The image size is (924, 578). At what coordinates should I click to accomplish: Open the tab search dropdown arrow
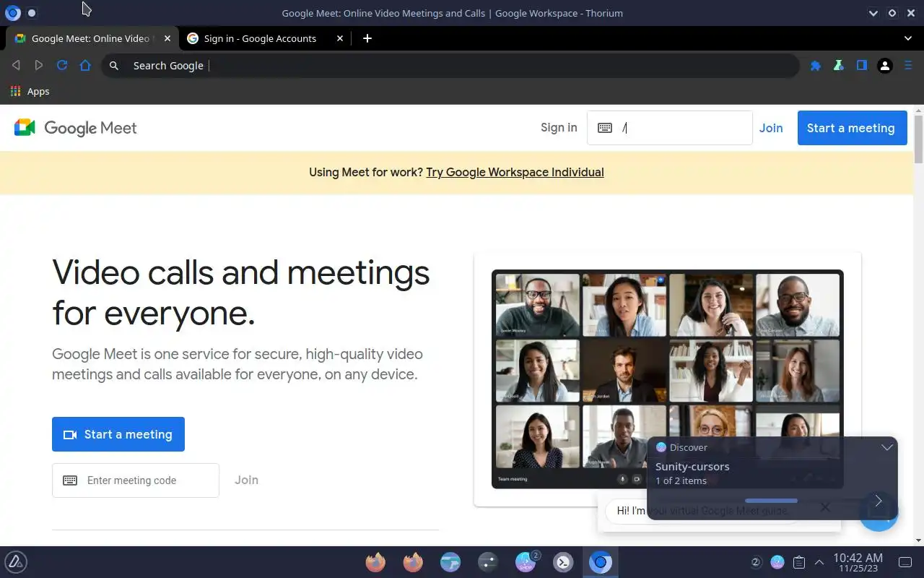908,38
